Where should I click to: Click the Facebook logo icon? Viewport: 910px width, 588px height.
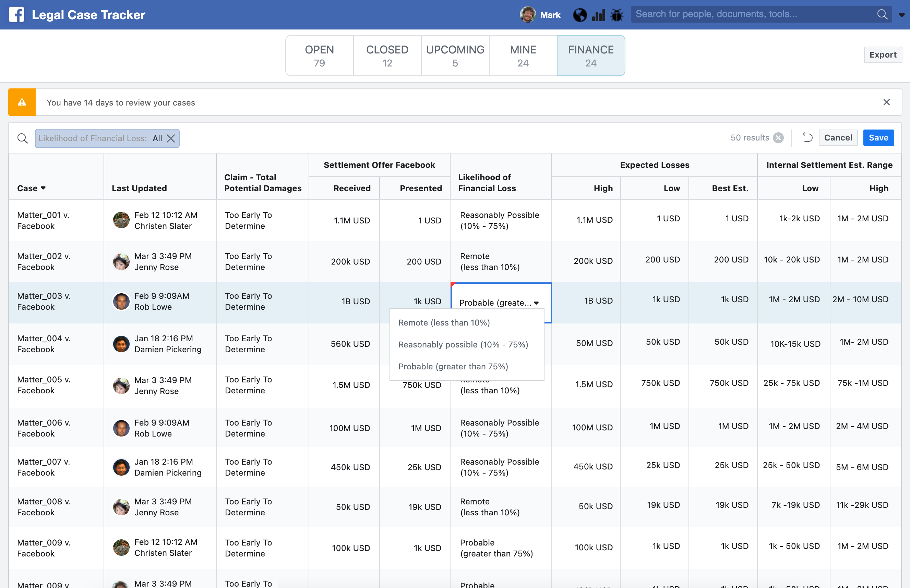point(16,14)
